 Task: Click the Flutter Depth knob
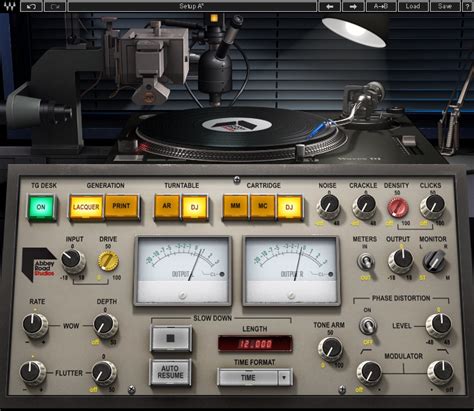coord(104,373)
